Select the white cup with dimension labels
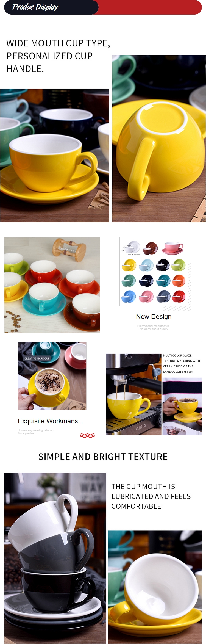 tap(132, 248)
